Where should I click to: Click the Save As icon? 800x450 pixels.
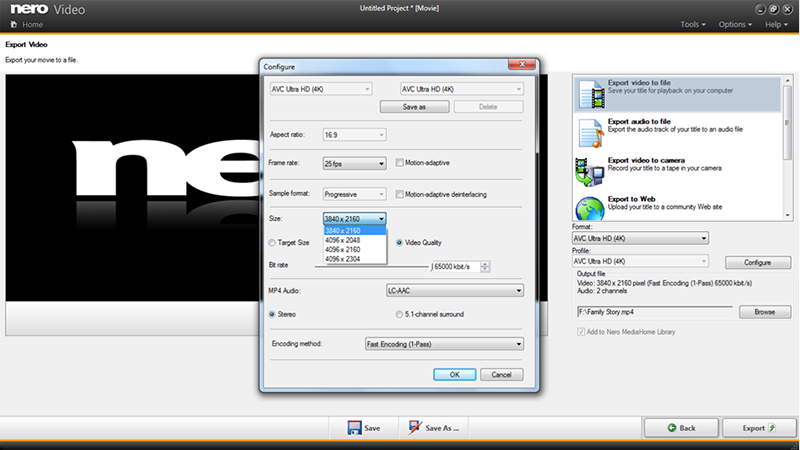415,428
